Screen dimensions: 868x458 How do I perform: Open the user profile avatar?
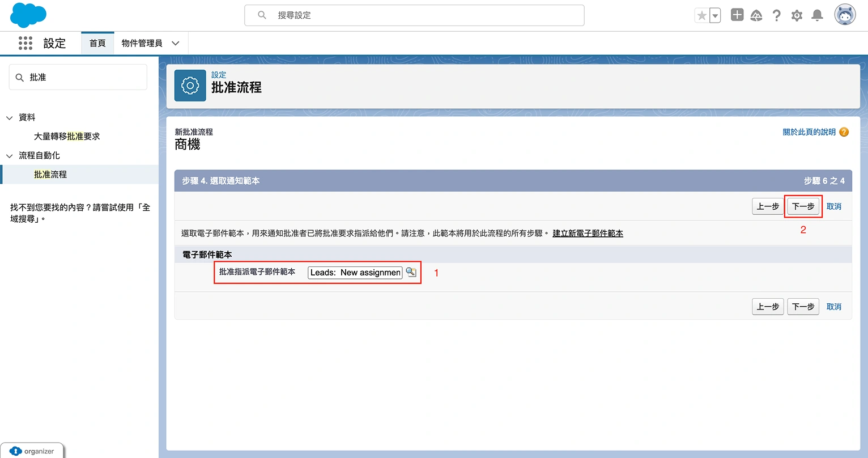pos(845,15)
